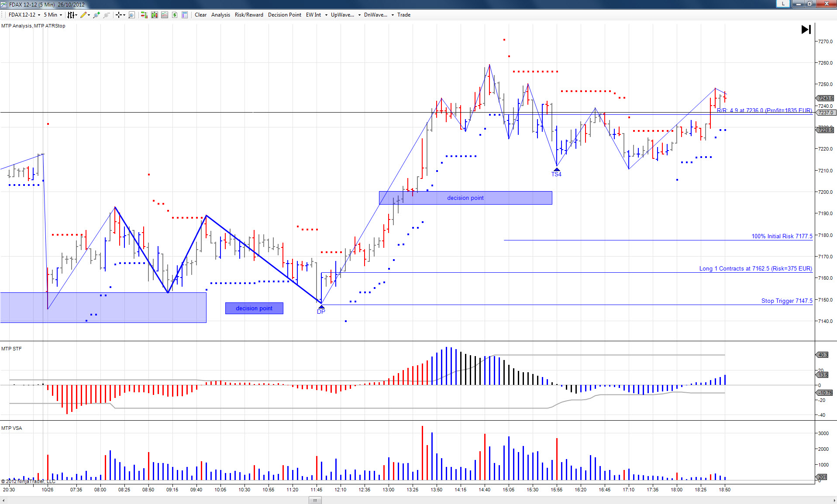Screen dimensions: 837x504
Task: Click the 7243.5 current price marker
Action: pyautogui.click(x=825, y=98)
